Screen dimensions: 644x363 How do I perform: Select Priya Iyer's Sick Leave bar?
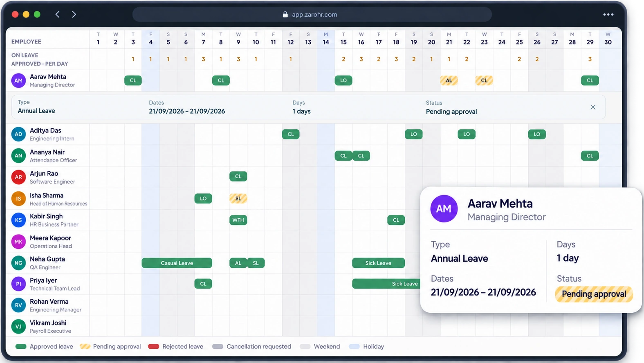point(386,284)
